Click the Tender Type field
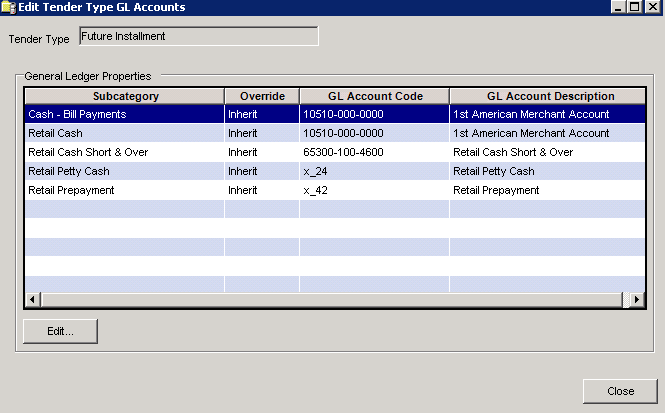 coord(198,37)
